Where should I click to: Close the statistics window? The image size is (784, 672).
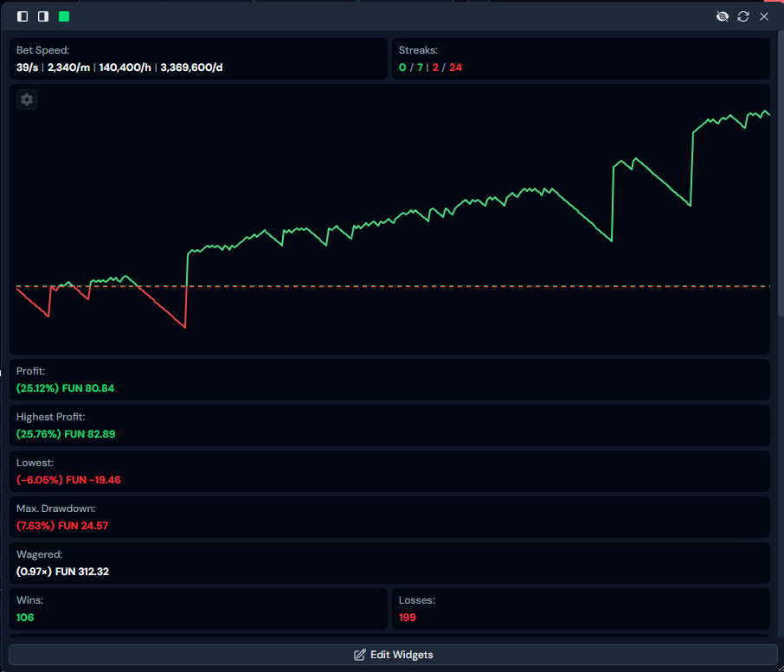click(x=764, y=16)
